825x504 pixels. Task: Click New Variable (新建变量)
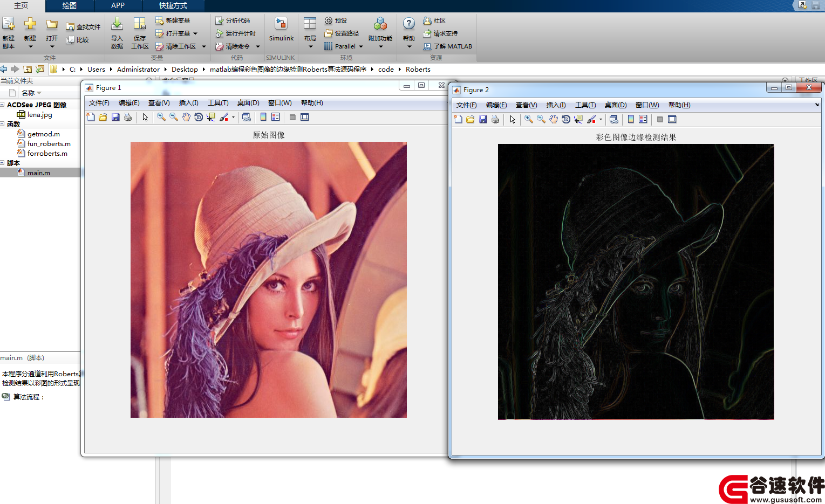pos(173,20)
